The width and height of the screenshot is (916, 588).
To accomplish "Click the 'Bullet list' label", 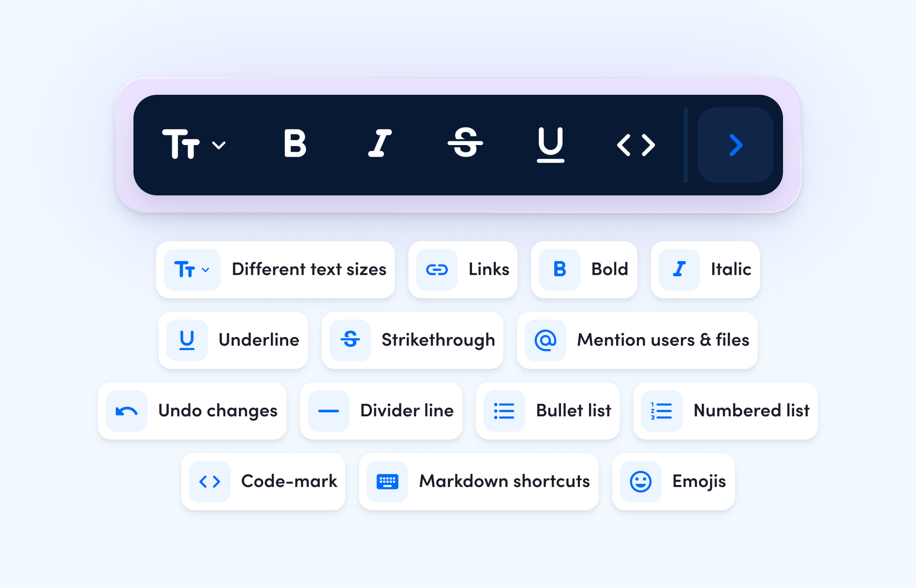I will (x=574, y=411).
